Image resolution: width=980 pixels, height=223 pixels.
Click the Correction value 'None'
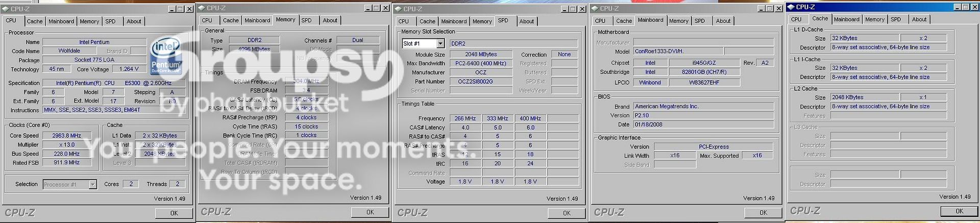click(565, 54)
